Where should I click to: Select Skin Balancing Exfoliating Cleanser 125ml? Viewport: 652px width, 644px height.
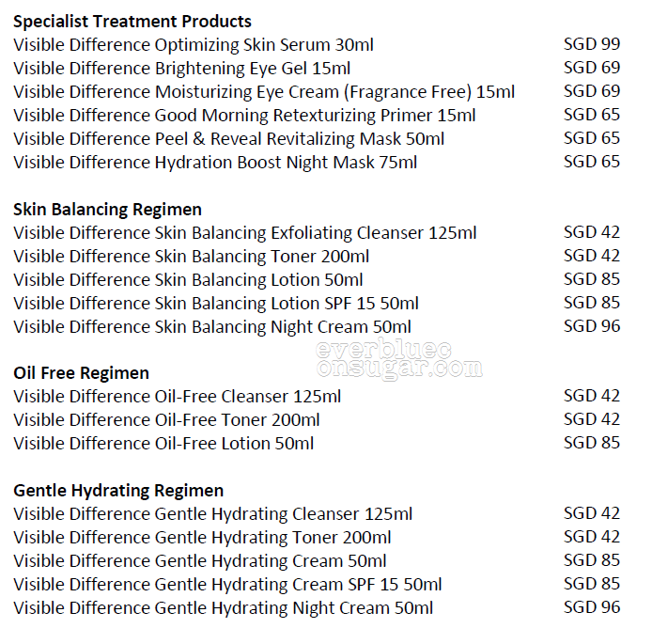tap(245, 233)
